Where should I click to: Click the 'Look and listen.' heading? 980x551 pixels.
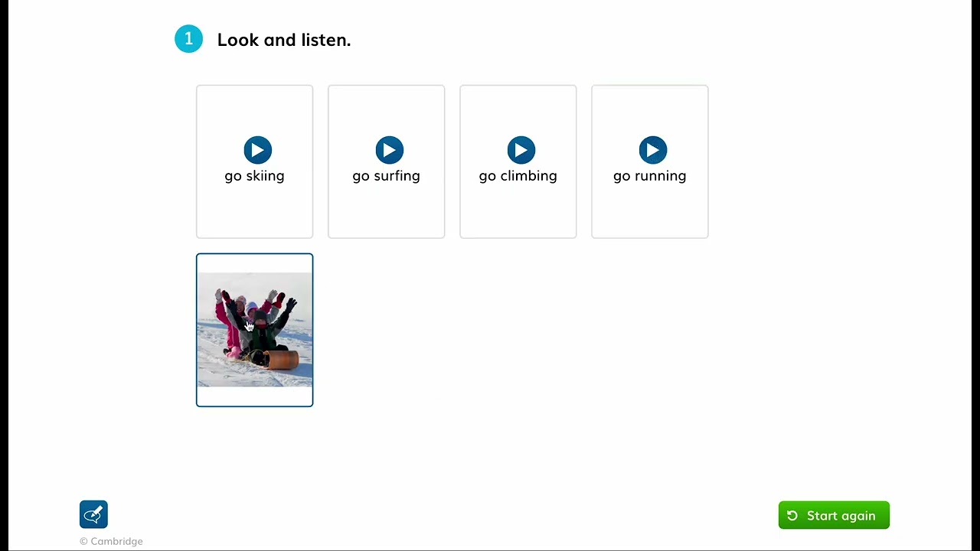pos(284,40)
